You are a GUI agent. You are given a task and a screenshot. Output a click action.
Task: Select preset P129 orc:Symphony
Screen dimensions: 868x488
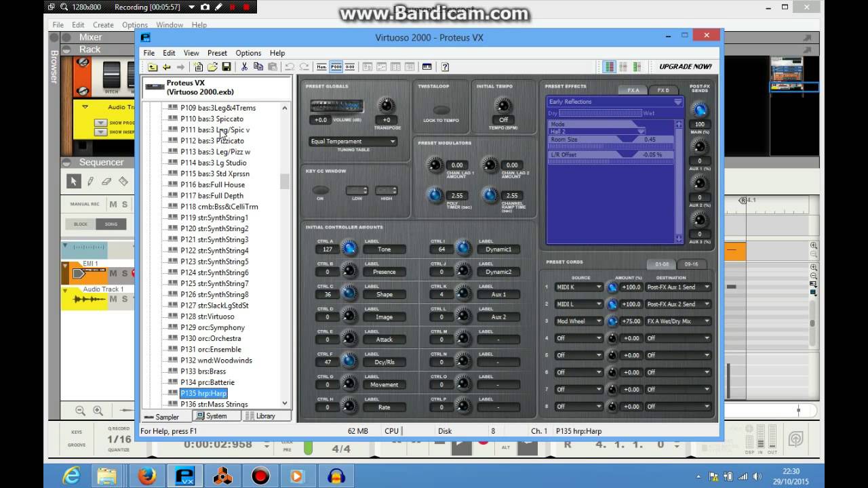[x=212, y=327]
